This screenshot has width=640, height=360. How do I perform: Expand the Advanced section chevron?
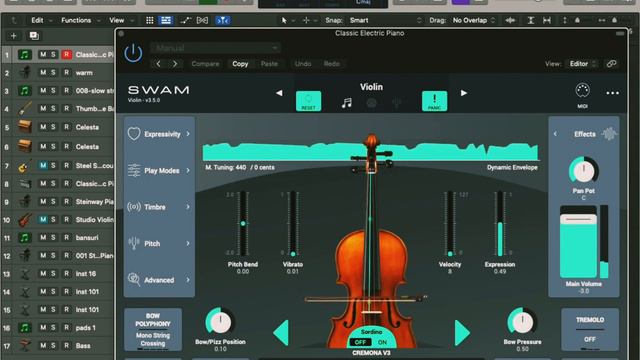tap(188, 280)
